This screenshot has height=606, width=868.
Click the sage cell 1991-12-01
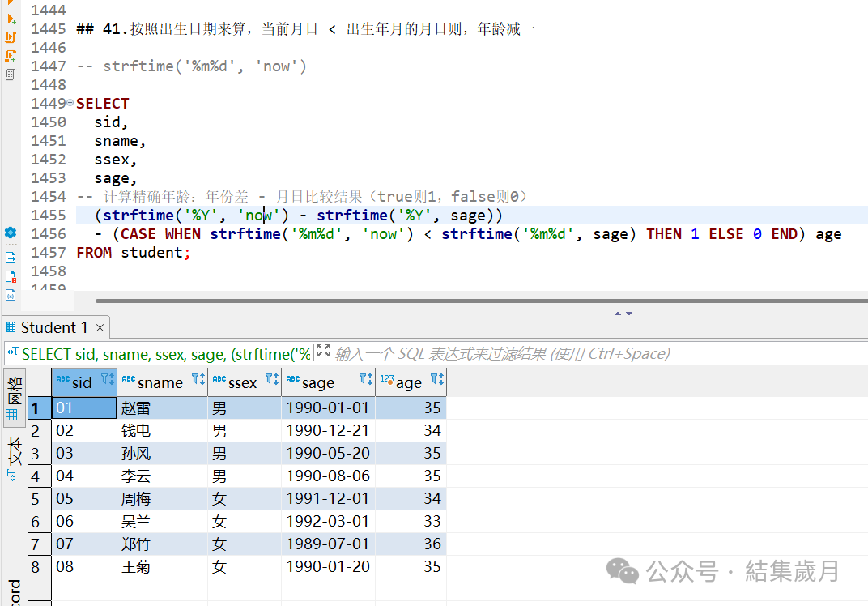click(328, 499)
